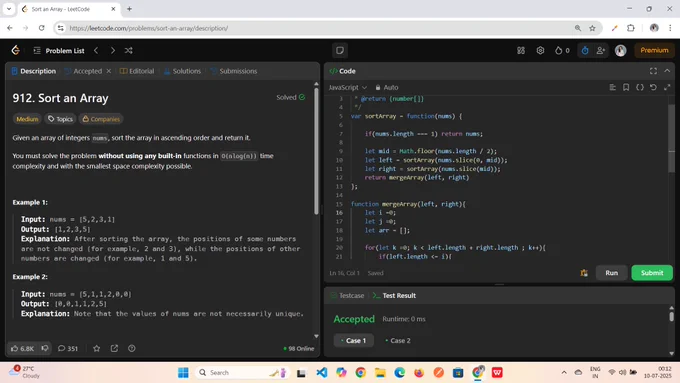The height and width of the screenshot is (383, 680).
Task: Expand the editor fullscreen arrow icon
Action: point(667,88)
